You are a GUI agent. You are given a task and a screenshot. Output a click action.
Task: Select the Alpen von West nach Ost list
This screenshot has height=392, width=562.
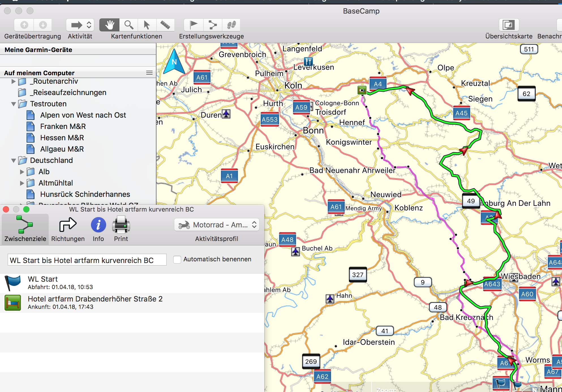pyautogui.click(x=83, y=115)
